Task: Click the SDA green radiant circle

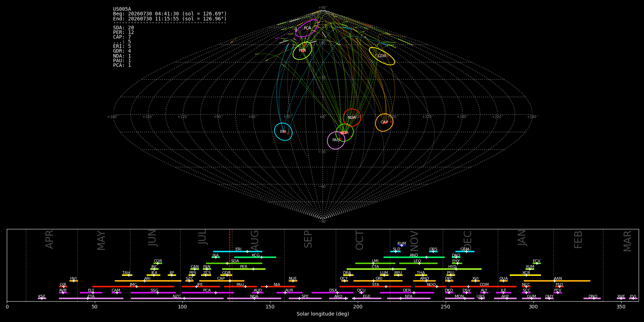Action: (x=345, y=133)
